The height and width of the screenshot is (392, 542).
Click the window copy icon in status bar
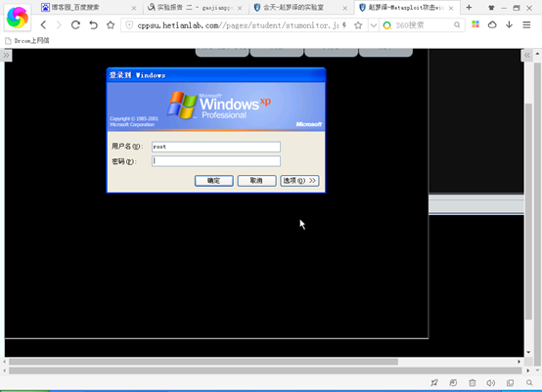[510, 382]
